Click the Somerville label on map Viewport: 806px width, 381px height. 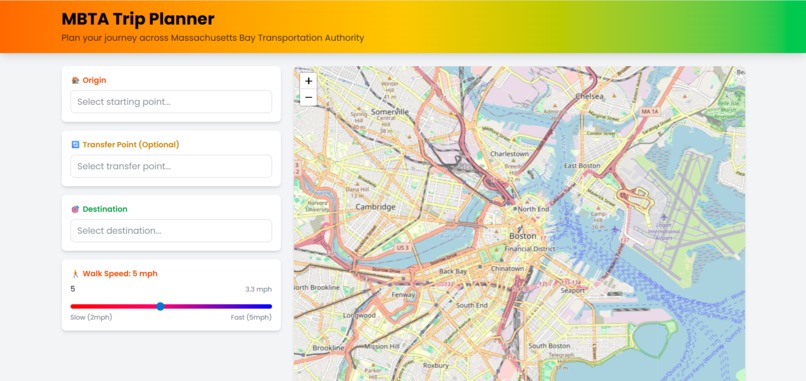[x=390, y=112]
